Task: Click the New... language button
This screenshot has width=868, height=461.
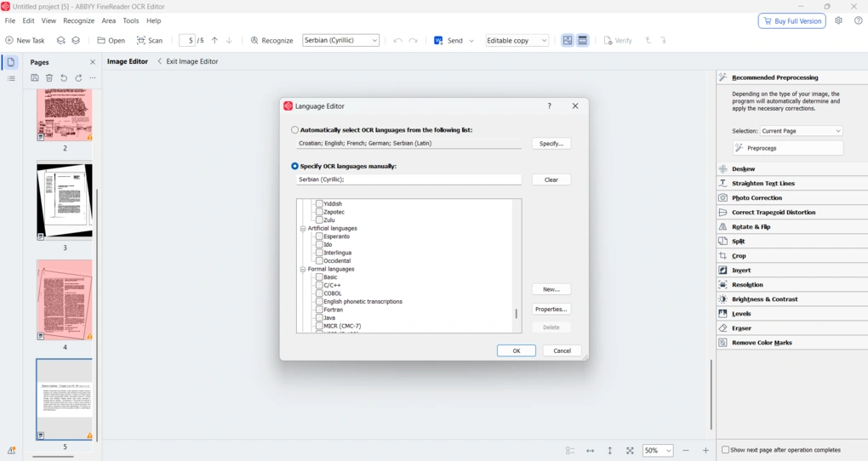Action: tap(551, 289)
